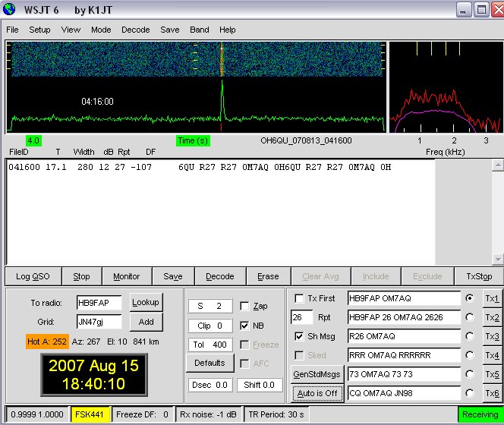This screenshot has width=504, height=425.
Task: Click the Auto is Off toggle button
Action: [317, 393]
